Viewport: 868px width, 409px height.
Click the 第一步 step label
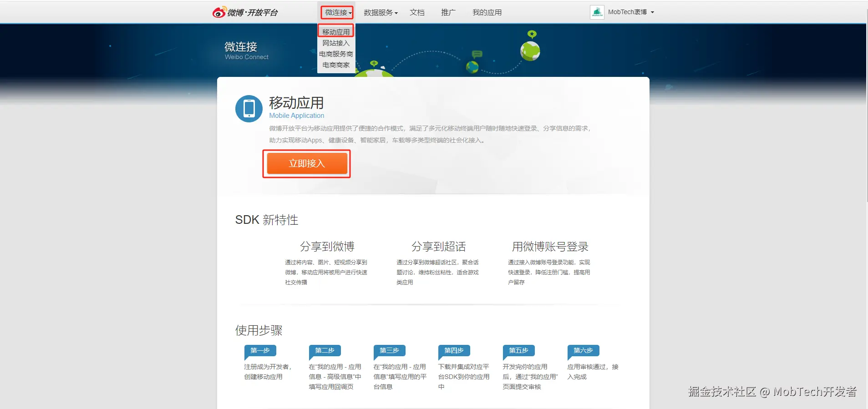click(x=260, y=350)
